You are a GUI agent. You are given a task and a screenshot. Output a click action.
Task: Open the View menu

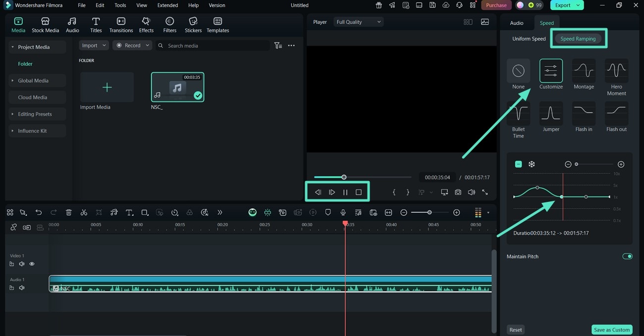tap(142, 5)
